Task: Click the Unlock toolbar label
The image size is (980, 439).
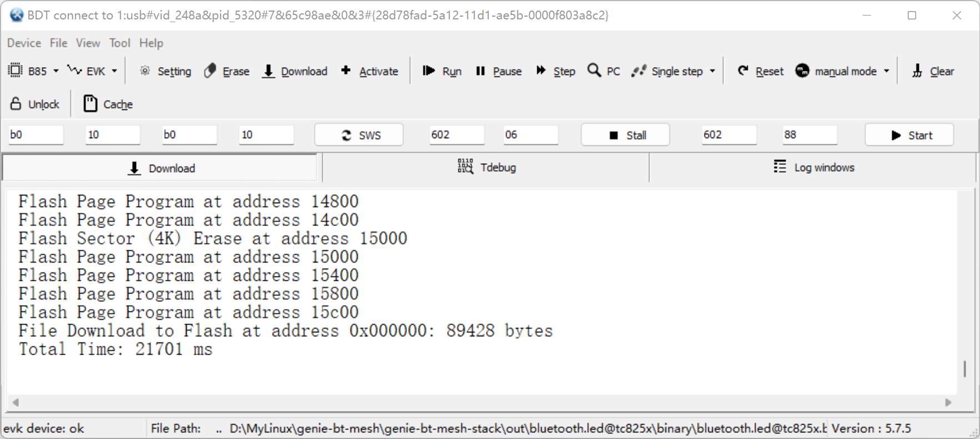Action: point(44,104)
